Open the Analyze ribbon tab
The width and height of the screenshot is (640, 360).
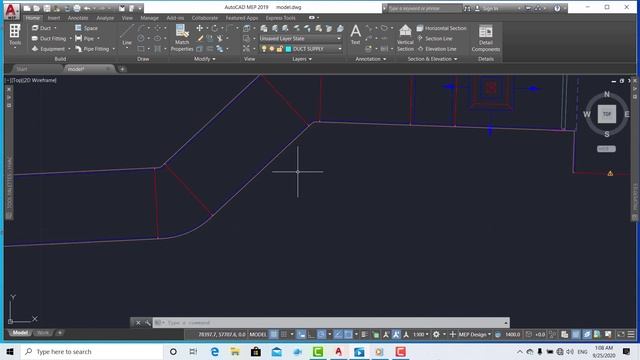(x=105, y=18)
